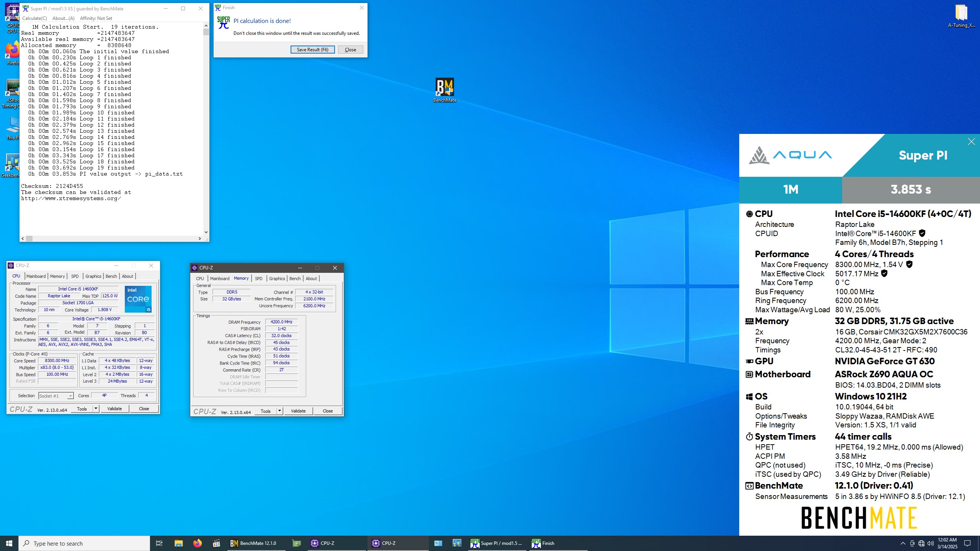Image resolution: width=980 pixels, height=551 pixels.
Task: Open the CPUID CPU-Z desktop icon
Action: (12, 17)
